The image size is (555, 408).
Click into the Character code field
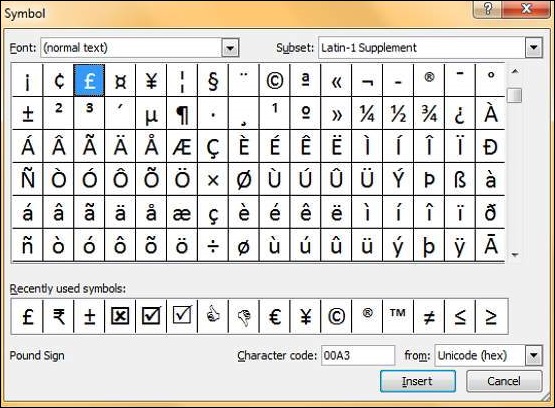coord(358,355)
